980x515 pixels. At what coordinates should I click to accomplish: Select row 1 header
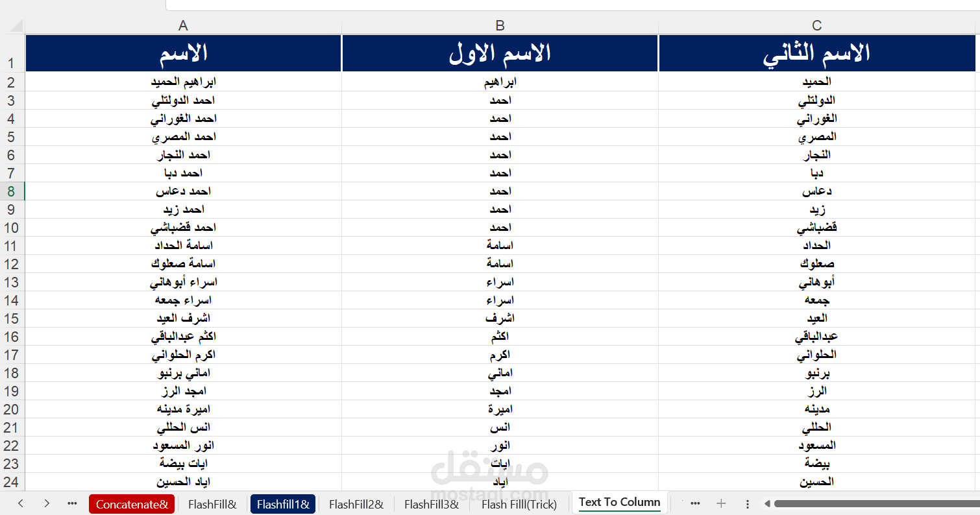12,53
